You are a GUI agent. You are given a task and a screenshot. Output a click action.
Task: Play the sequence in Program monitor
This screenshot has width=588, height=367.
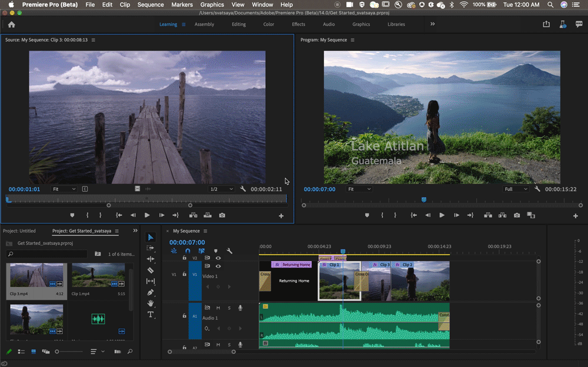442,215
